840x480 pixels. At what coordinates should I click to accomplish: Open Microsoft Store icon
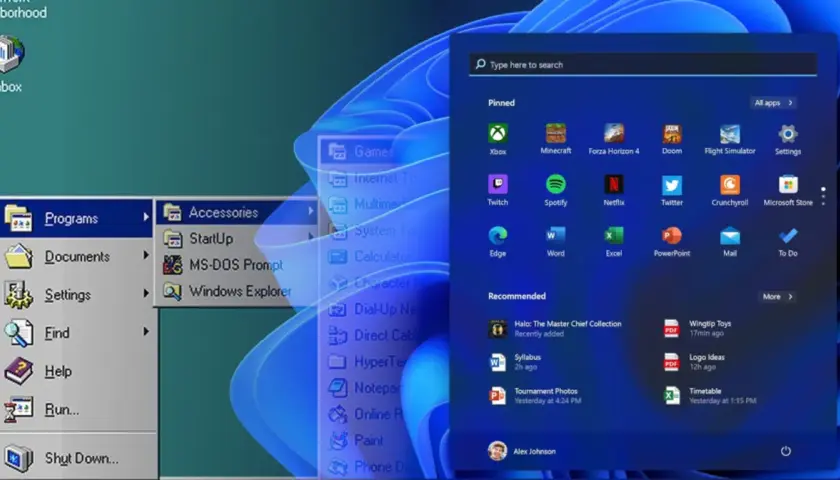788,184
